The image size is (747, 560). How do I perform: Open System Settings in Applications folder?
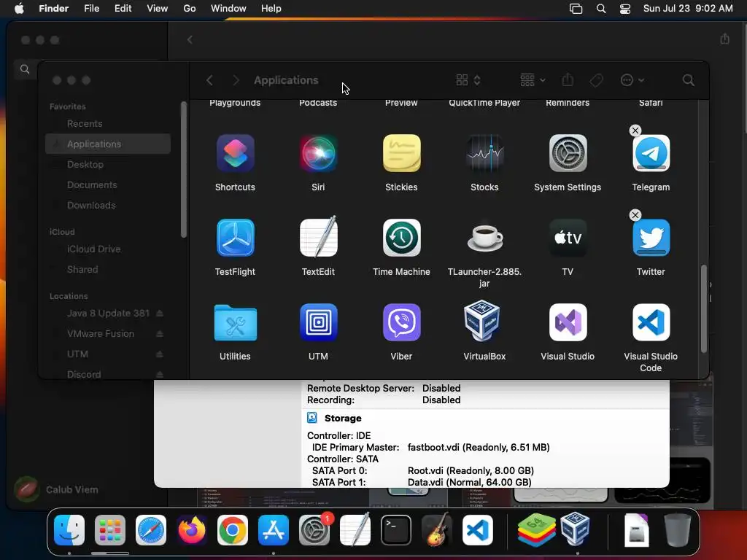[568, 153]
